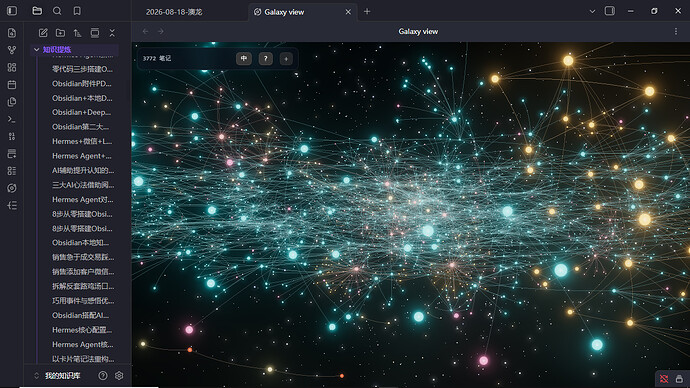690x388 pixels.
Task: Open note Hermes核心配置...
Action: point(82,329)
